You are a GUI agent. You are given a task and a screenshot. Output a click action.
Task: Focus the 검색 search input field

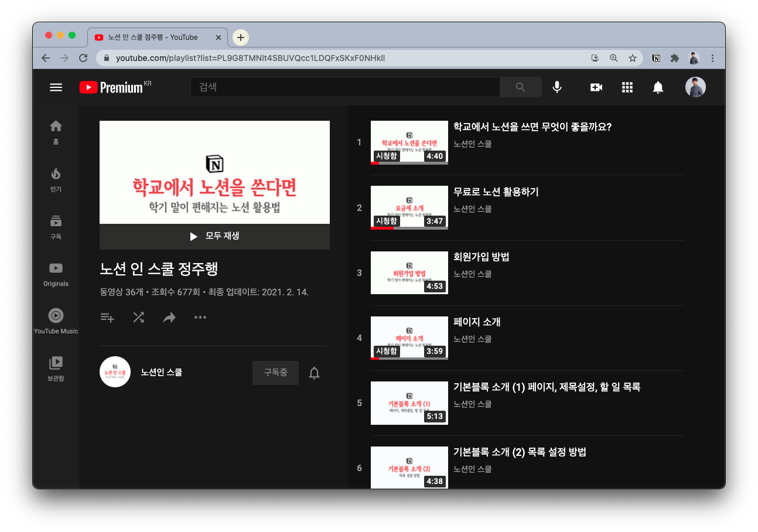pyautogui.click(x=345, y=87)
